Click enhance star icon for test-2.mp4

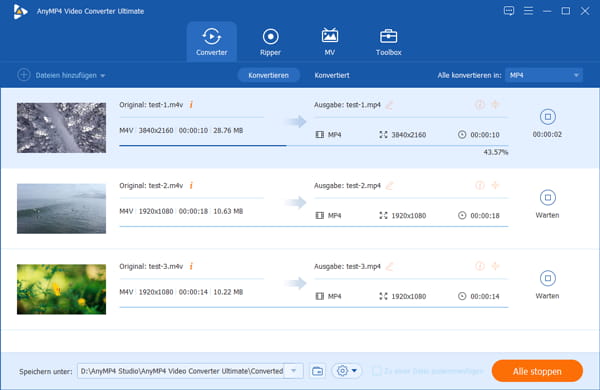coord(495,185)
